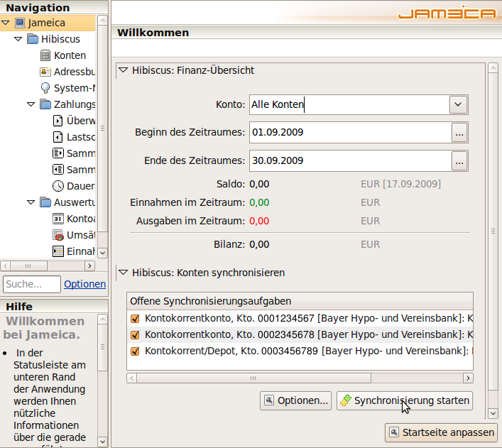Image resolution: width=502 pixels, height=448 pixels.
Task: Collapse the Jameica tree node
Action: [x=6, y=23]
